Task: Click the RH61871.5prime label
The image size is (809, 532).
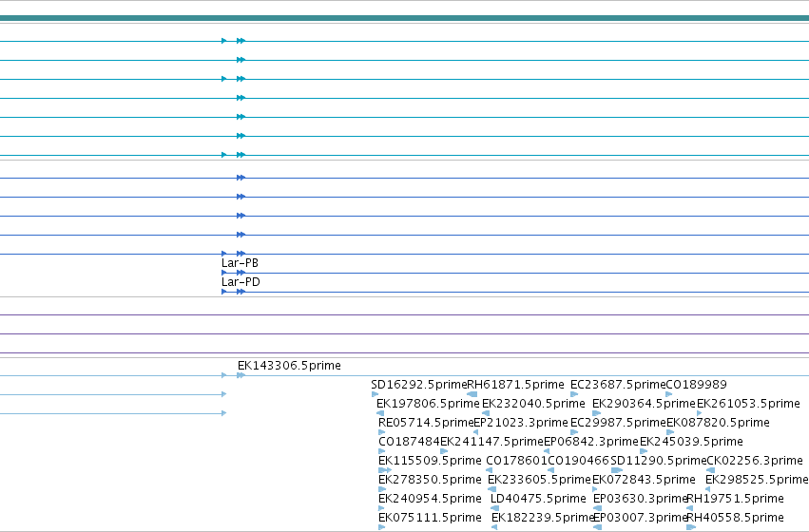Action: pos(515,385)
